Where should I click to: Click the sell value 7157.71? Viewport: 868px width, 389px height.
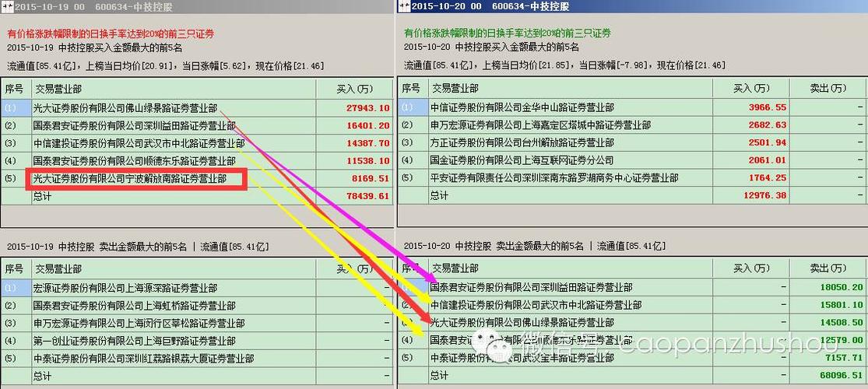(x=844, y=359)
